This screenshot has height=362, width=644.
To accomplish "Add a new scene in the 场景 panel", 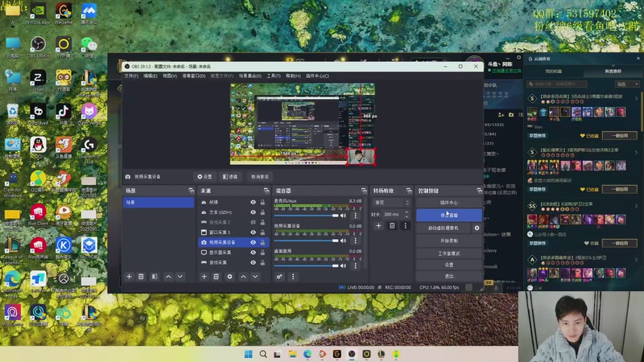I will coord(129,277).
